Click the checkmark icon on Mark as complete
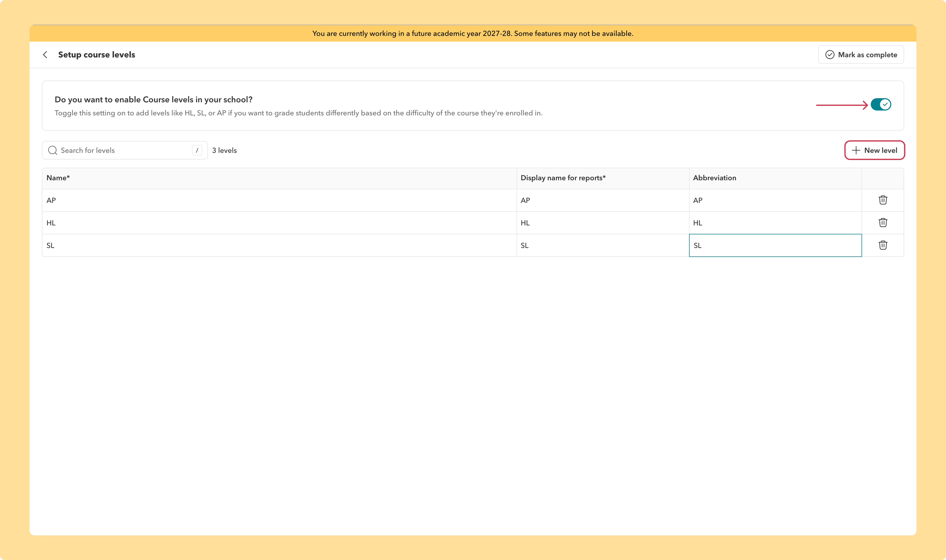Image resolution: width=946 pixels, height=560 pixels. click(x=830, y=55)
